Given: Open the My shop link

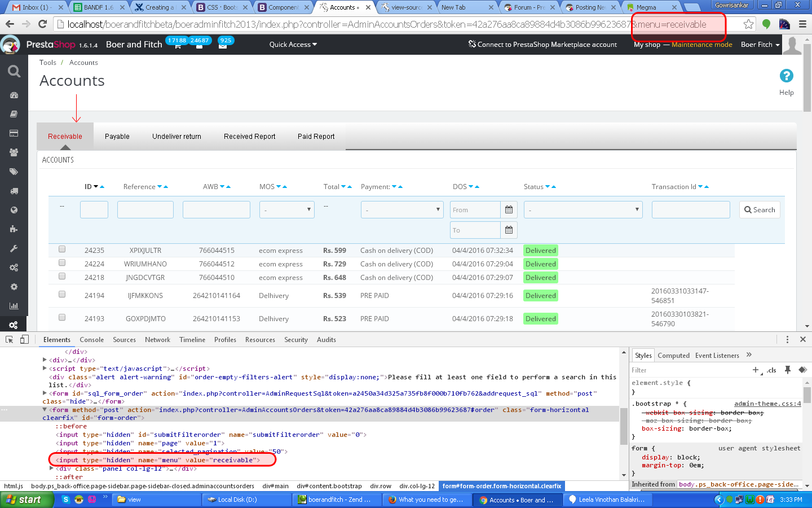Looking at the screenshot, I should [647, 45].
